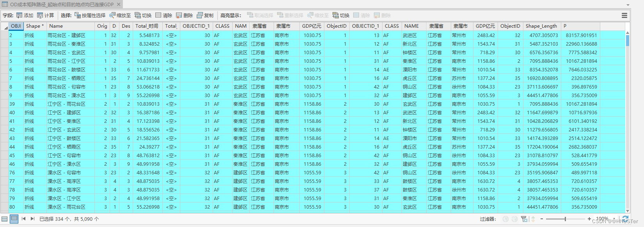644x227 pixels.
Task: Click the value 22960.136688
Action: point(581,44)
